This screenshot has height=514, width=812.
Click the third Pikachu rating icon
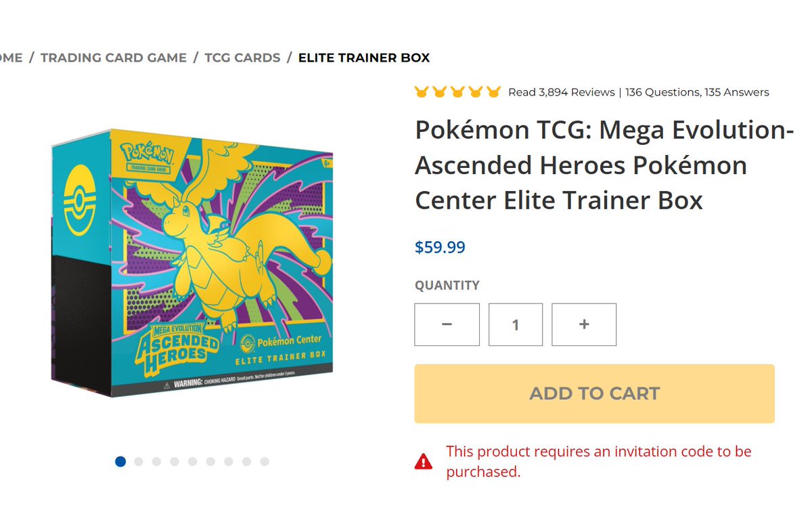tap(457, 91)
